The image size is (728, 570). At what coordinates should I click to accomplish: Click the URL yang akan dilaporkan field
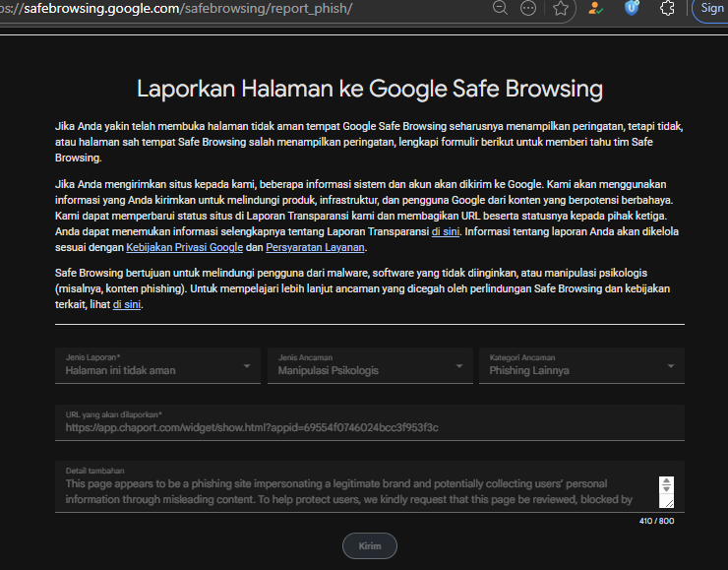[x=370, y=422]
